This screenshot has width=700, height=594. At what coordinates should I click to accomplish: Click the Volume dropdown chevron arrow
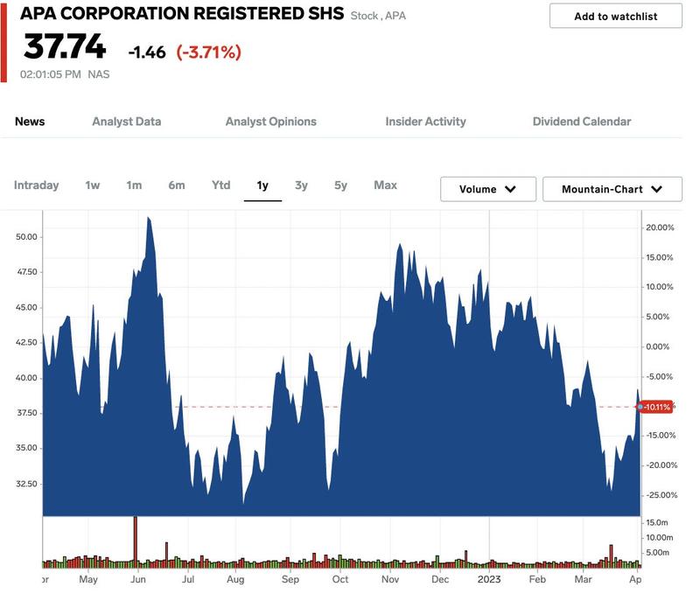click(510, 189)
